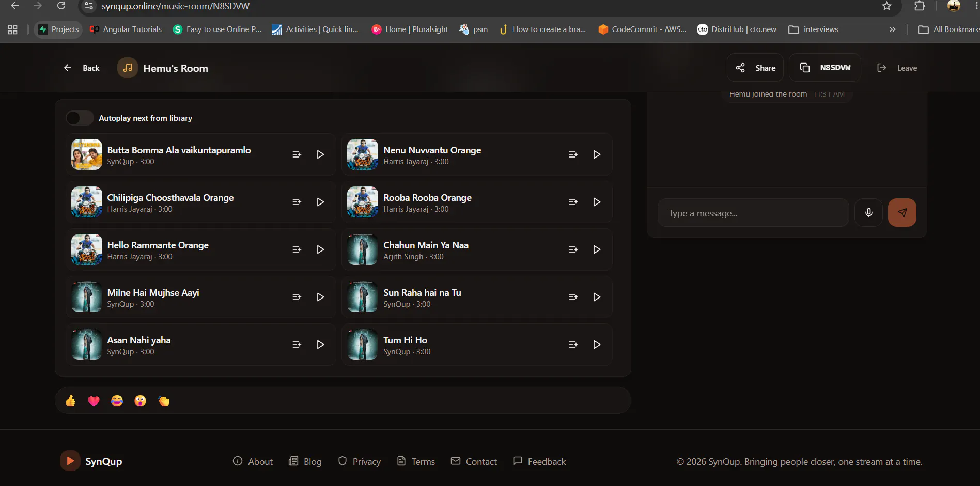The width and height of the screenshot is (980, 486).
Task: Open Butta Bomma album thumbnail
Action: [87, 154]
